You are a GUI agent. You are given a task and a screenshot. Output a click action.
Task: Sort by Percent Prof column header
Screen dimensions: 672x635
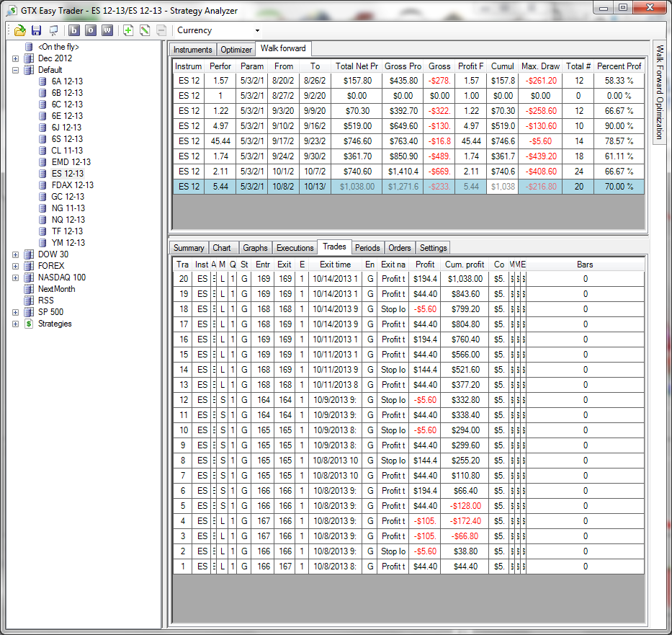click(x=619, y=66)
